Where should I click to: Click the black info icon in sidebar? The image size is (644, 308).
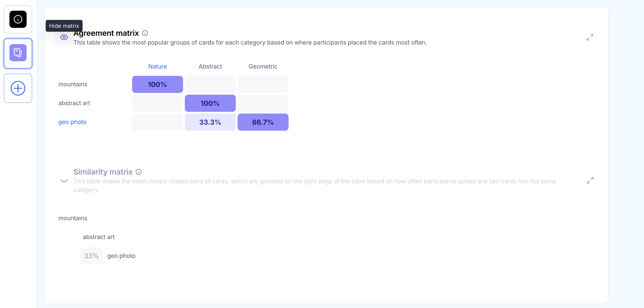(18, 19)
